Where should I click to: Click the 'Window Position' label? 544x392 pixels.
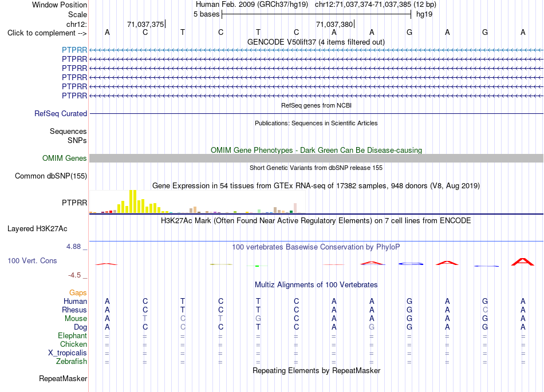pos(60,5)
